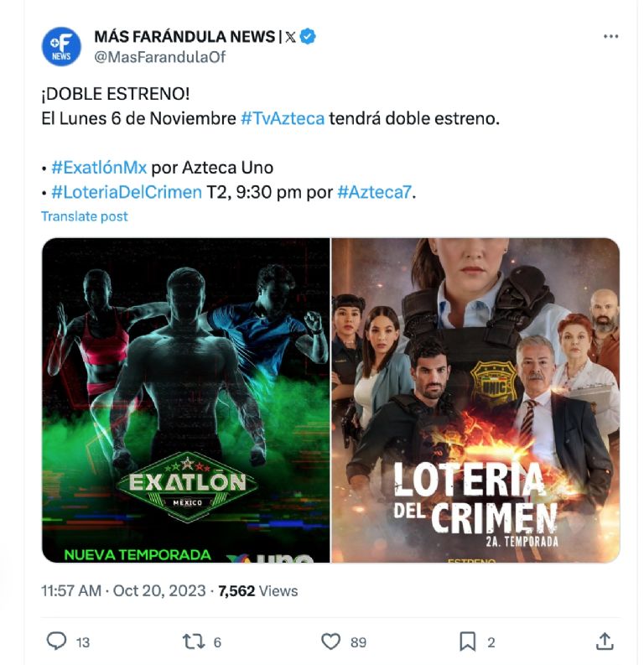This screenshot has width=644, height=665.
Task: Bookmark the post with the bookmark icon
Action: [468, 642]
